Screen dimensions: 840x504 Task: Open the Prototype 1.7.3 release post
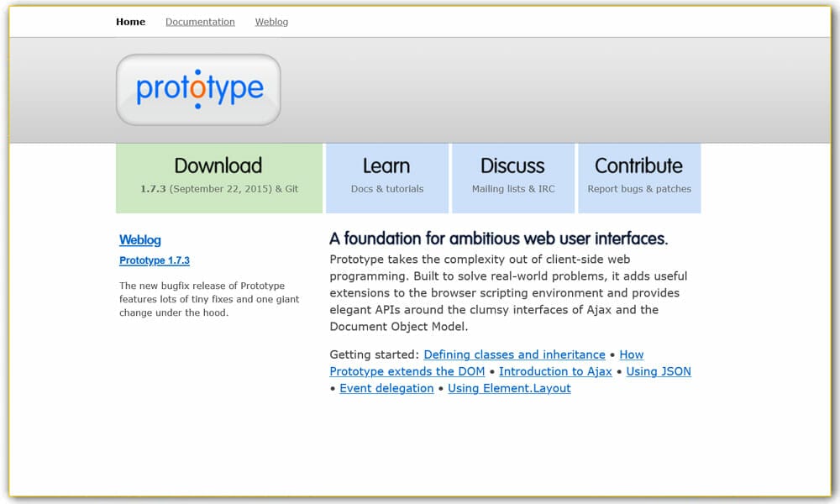154,260
